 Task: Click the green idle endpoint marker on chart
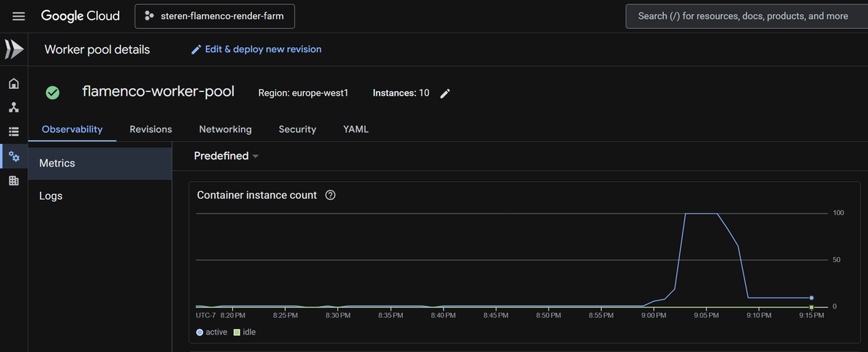[812, 307]
